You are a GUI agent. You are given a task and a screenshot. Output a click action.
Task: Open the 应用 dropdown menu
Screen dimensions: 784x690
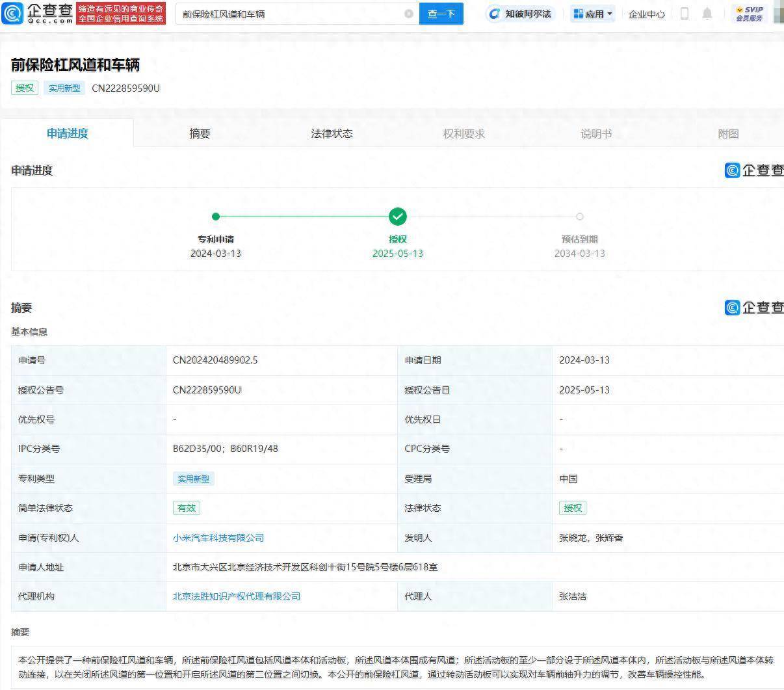[592, 14]
